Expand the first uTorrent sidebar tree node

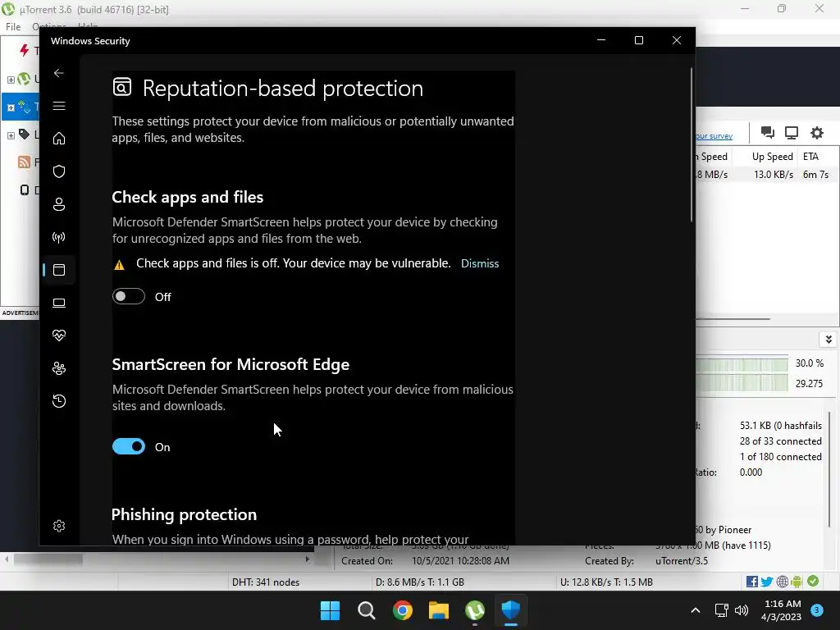[11, 80]
